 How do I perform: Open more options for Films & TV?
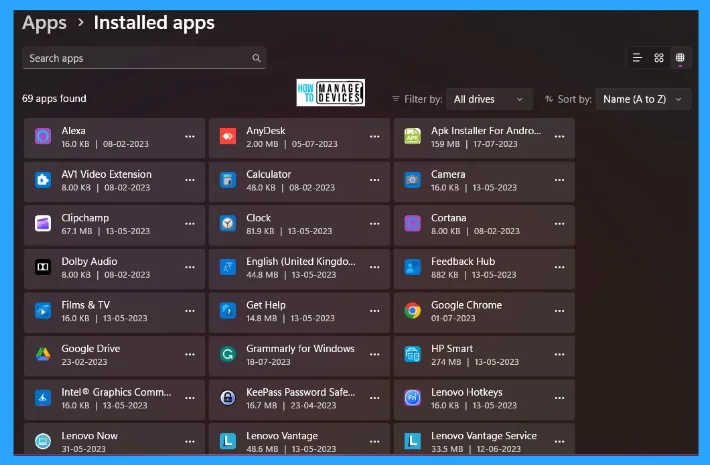[190, 311]
